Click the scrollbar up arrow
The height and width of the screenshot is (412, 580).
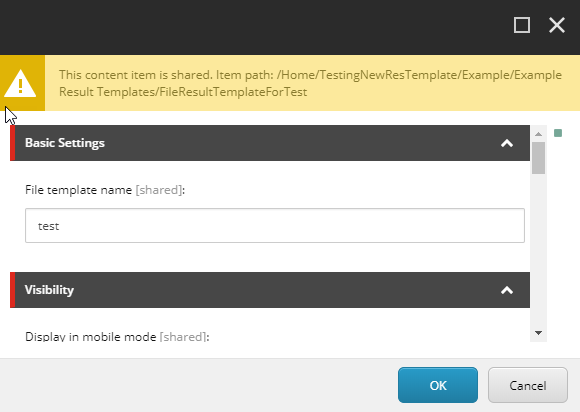(539, 134)
